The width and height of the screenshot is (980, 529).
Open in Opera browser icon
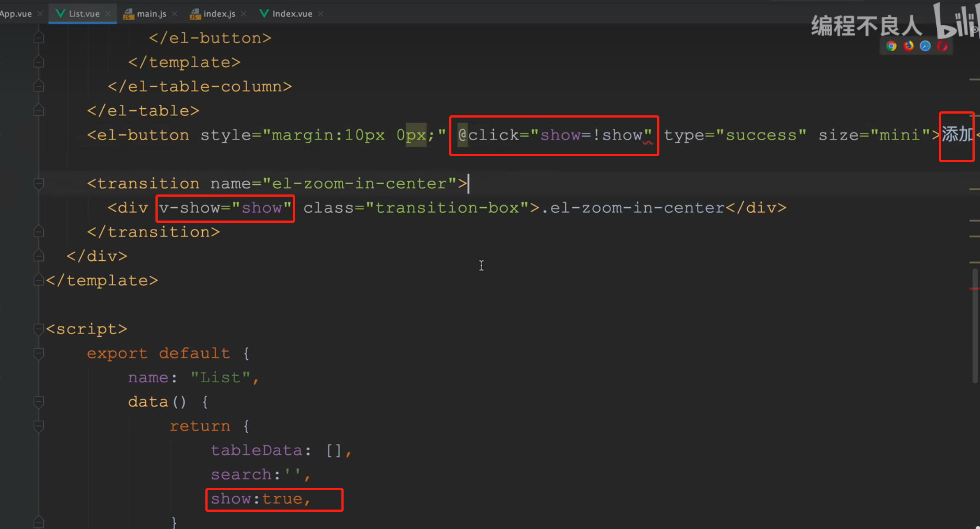click(942, 46)
